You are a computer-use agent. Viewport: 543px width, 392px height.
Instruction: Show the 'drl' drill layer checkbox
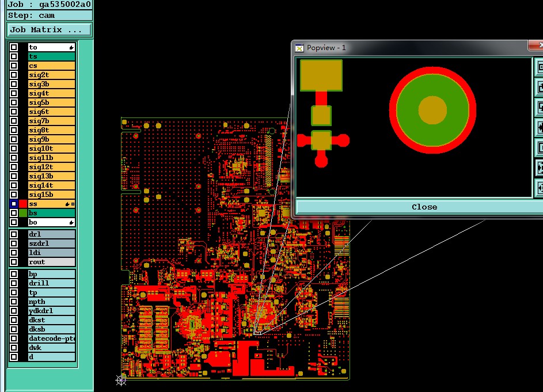[13, 234]
